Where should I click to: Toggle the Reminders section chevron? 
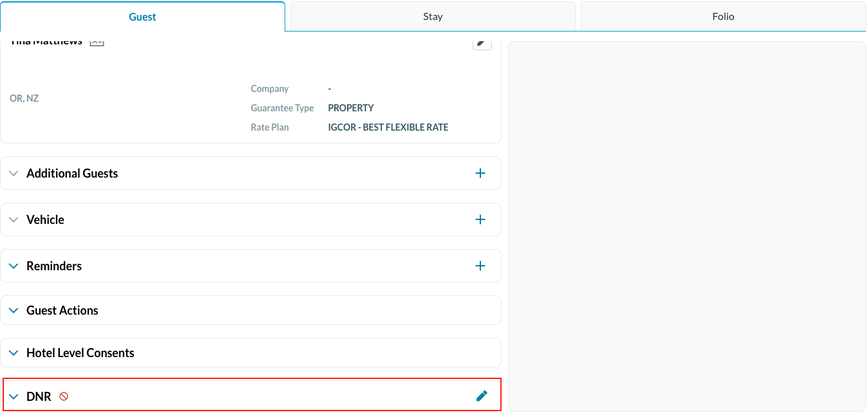pyautogui.click(x=14, y=265)
